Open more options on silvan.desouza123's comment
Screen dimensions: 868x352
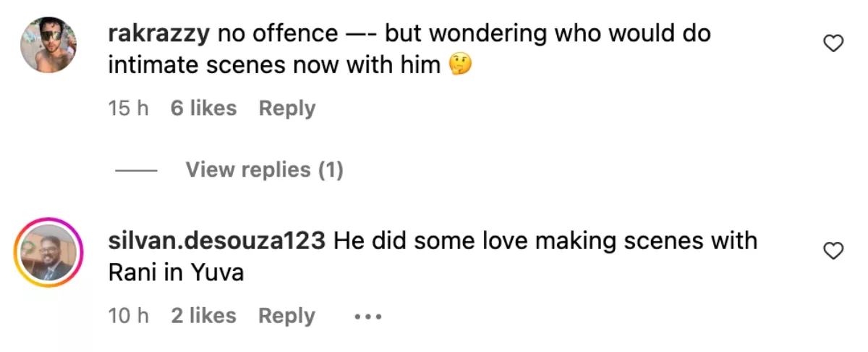pyautogui.click(x=367, y=317)
